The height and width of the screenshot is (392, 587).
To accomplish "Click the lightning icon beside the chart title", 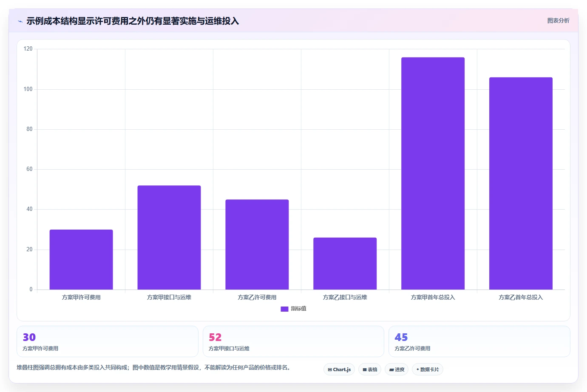I will tap(20, 21).
